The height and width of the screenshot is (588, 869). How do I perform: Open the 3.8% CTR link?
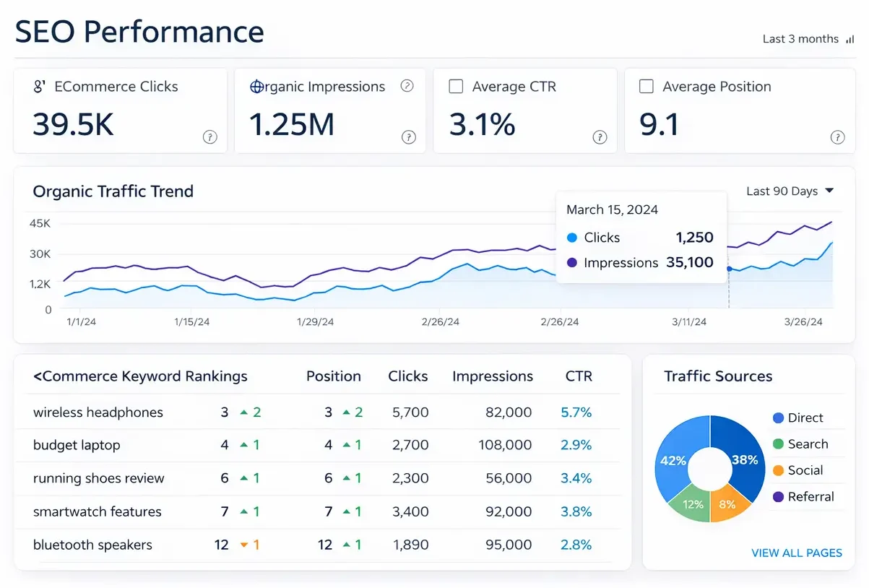click(x=576, y=511)
